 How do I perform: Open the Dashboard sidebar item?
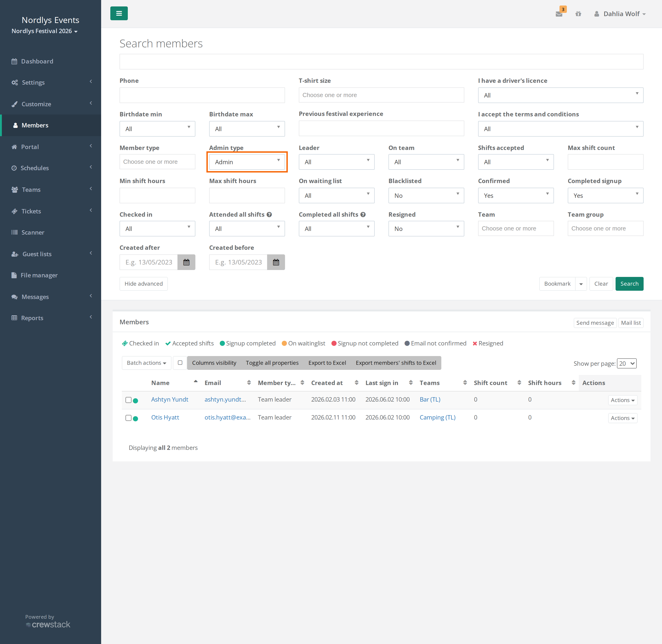tap(50, 61)
